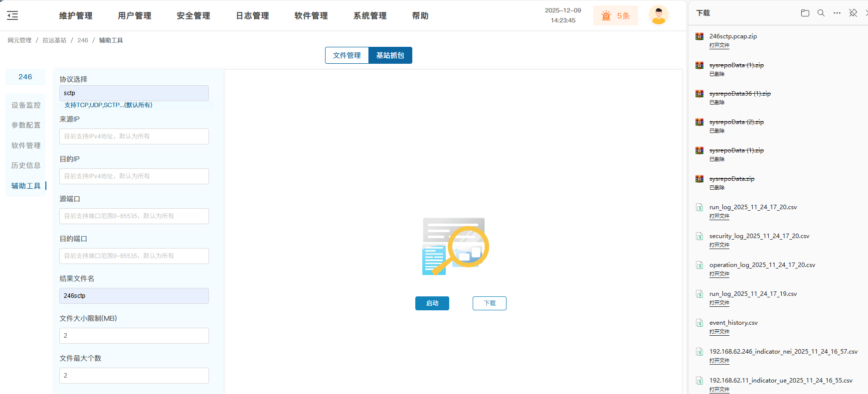
Task: Search downloads with magnifier icon
Action: [x=821, y=13]
